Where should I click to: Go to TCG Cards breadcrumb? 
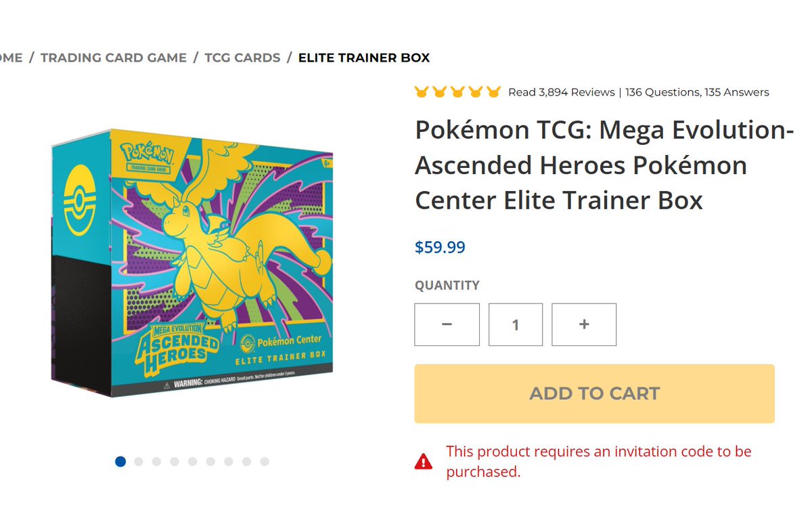[242, 58]
